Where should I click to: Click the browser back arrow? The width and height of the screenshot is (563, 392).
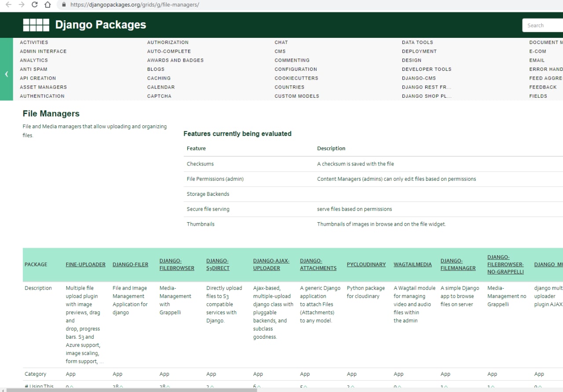coord(8,5)
